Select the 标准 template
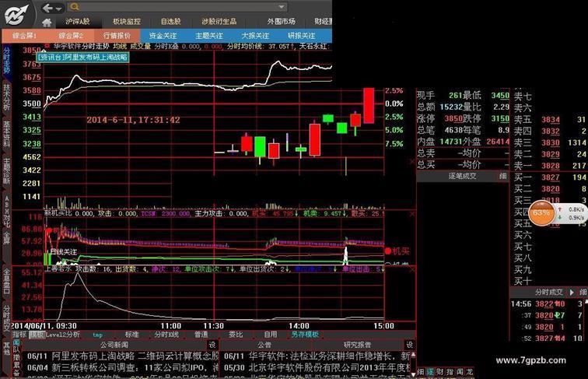 point(132,335)
